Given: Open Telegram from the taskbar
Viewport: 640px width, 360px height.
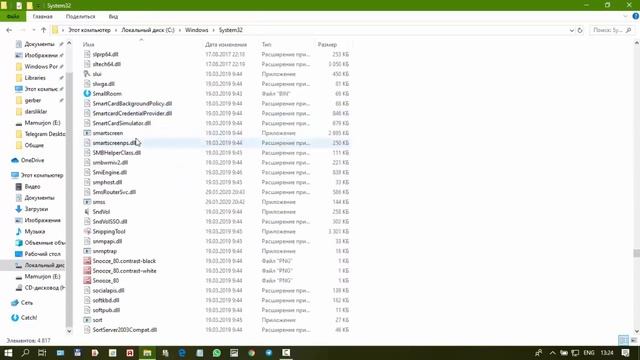Looking at the screenshot, I should 269,353.
